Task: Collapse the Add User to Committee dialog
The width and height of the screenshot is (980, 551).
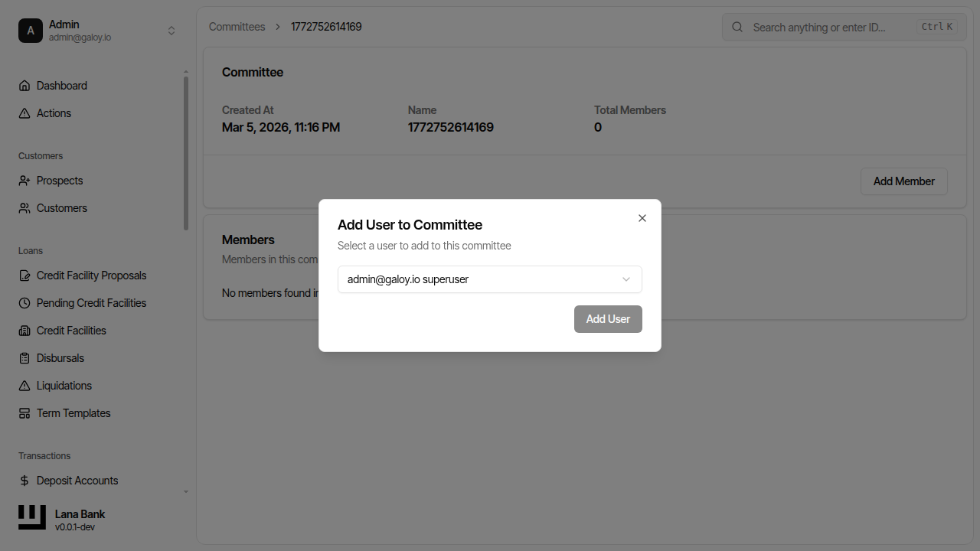Action: [x=642, y=218]
